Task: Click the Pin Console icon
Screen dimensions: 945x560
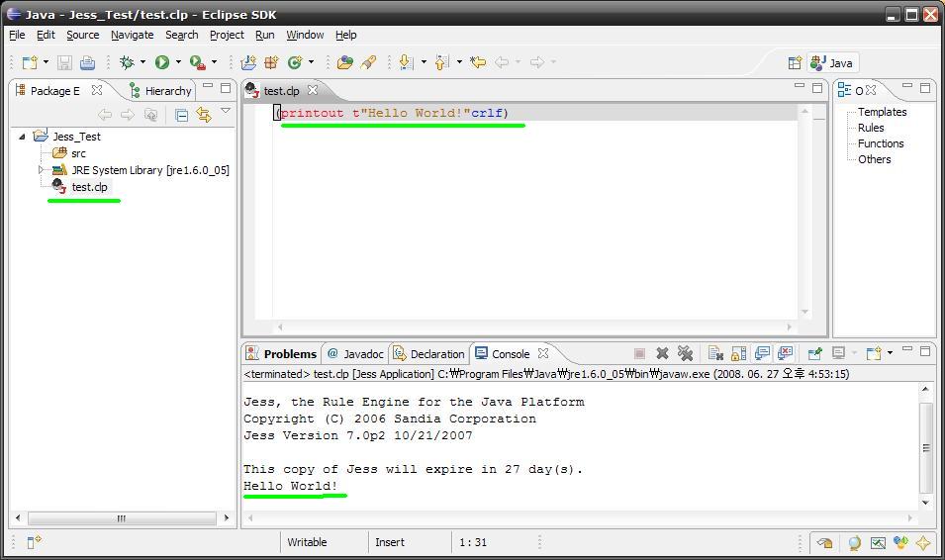Action: coord(814,353)
